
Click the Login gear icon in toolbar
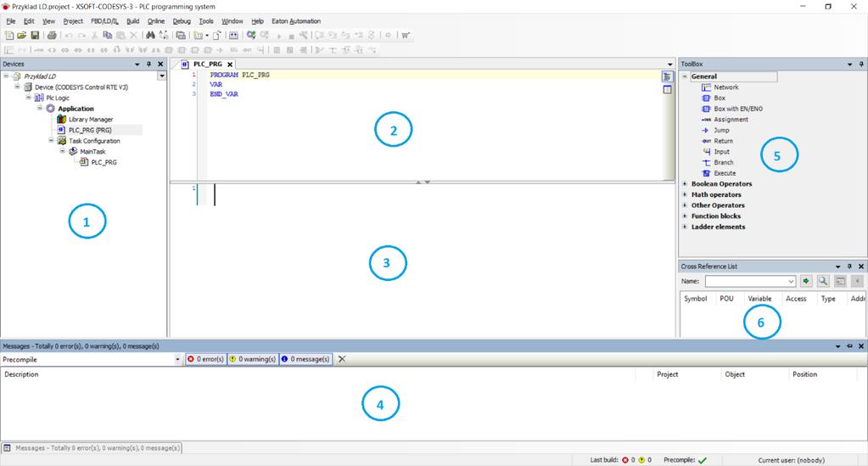251,35
